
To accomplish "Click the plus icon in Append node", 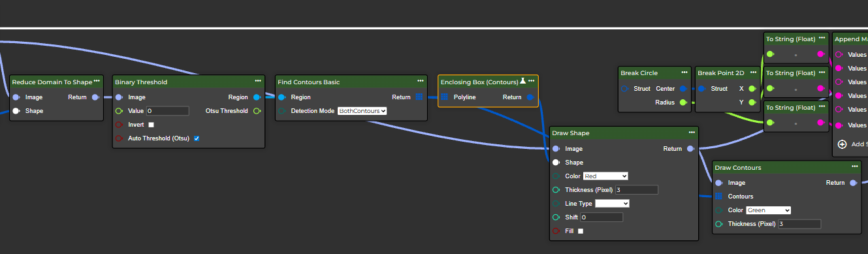I will [842, 144].
